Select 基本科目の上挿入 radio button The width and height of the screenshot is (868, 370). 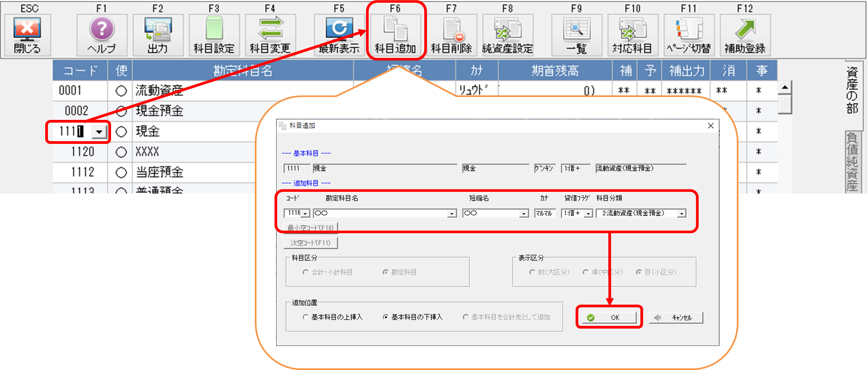(x=305, y=317)
